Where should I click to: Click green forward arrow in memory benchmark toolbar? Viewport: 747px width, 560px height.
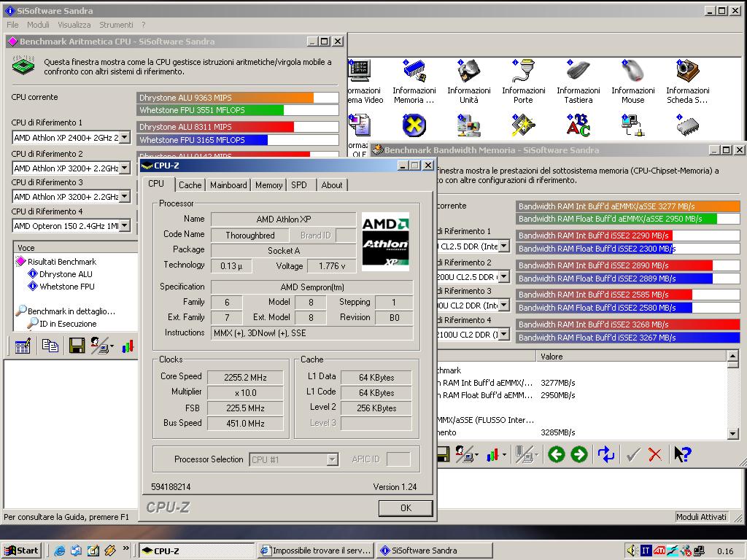pyautogui.click(x=578, y=454)
